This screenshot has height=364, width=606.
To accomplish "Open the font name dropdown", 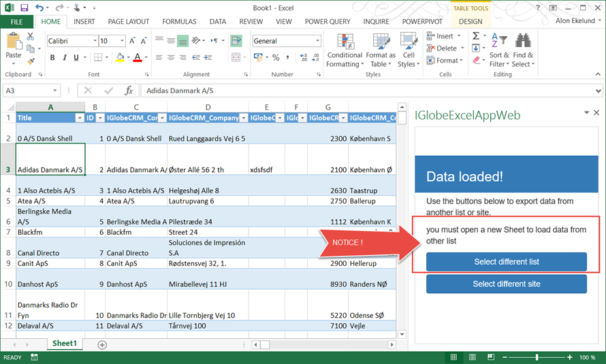I will (x=95, y=41).
